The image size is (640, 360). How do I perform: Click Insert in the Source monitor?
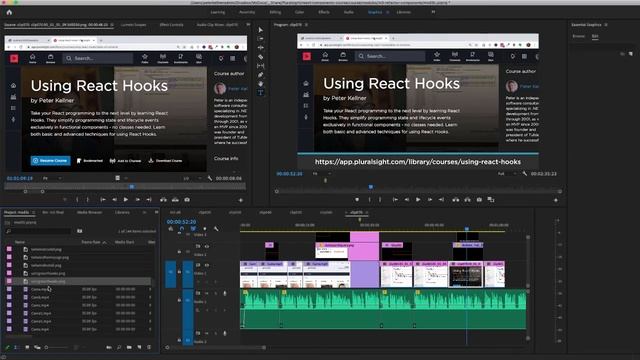point(163,200)
